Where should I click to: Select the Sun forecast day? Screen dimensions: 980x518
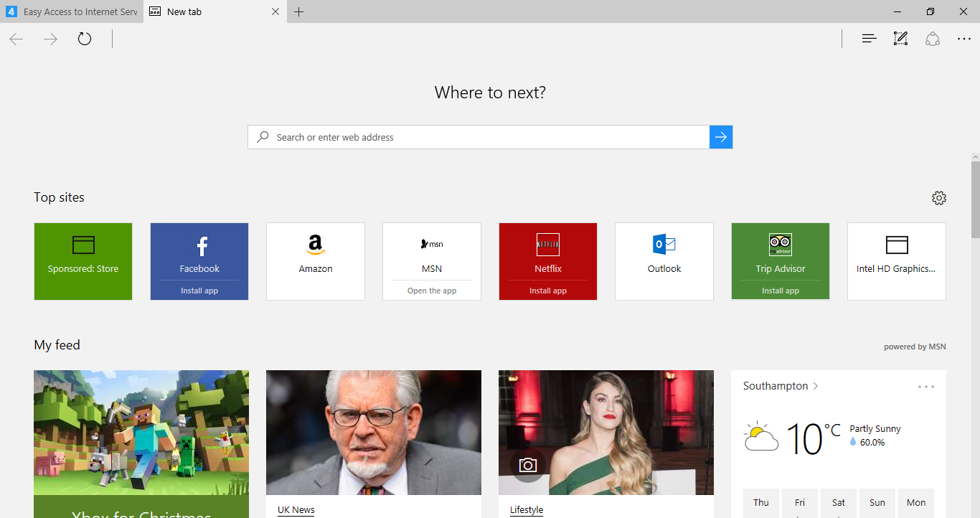(877, 503)
